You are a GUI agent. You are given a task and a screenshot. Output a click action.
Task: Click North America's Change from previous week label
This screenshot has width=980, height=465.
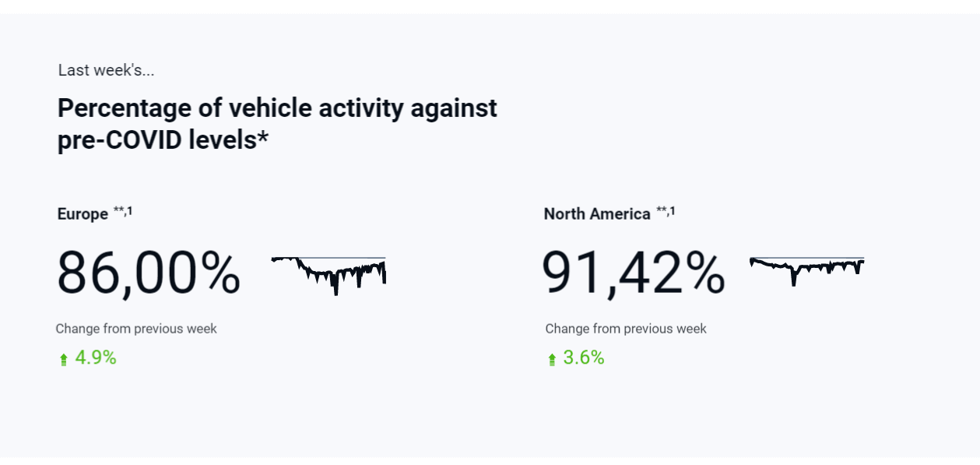626,329
